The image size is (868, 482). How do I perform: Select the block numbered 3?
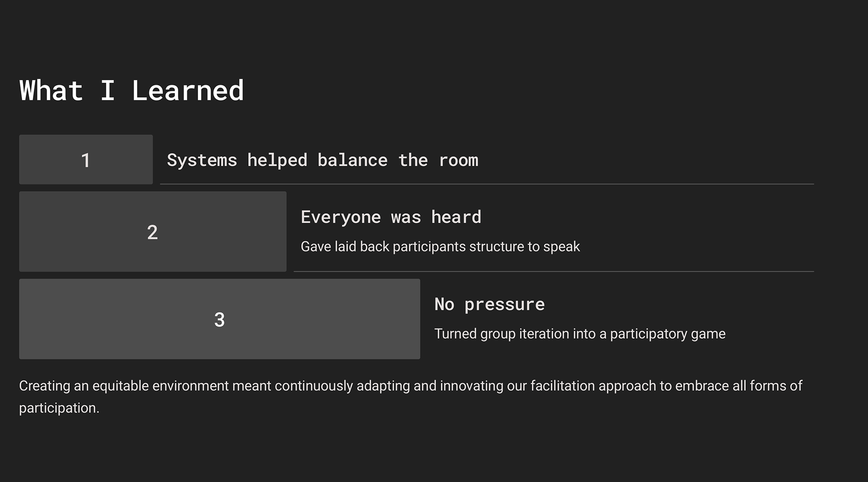[220, 319]
